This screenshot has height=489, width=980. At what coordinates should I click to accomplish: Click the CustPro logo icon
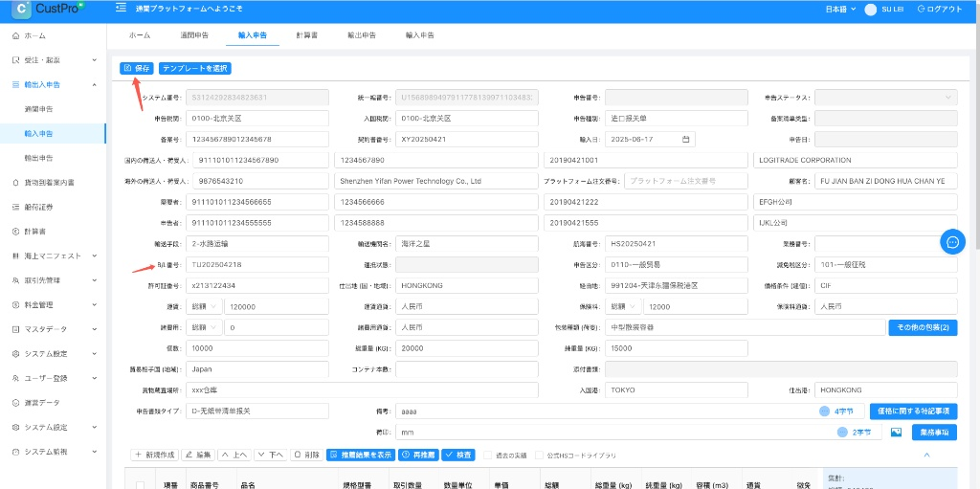coord(21,10)
